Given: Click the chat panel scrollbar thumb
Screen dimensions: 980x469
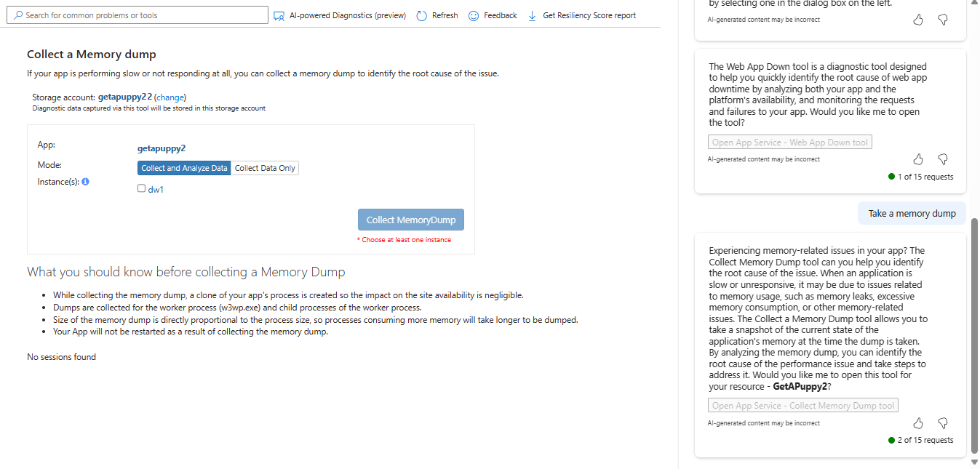Looking at the screenshot, I should (976, 337).
